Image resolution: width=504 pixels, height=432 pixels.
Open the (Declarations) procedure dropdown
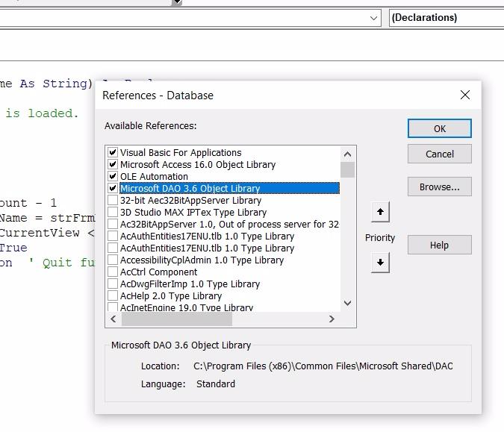click(447, 18)
